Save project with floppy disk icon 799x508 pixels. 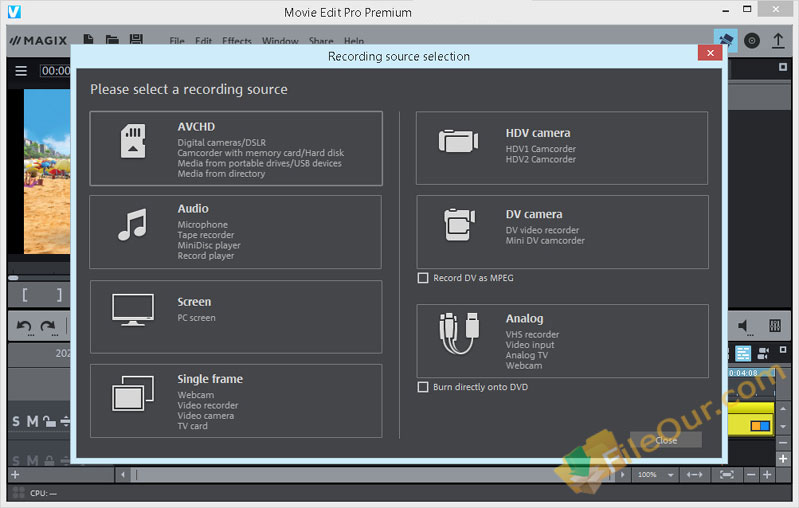136,39
